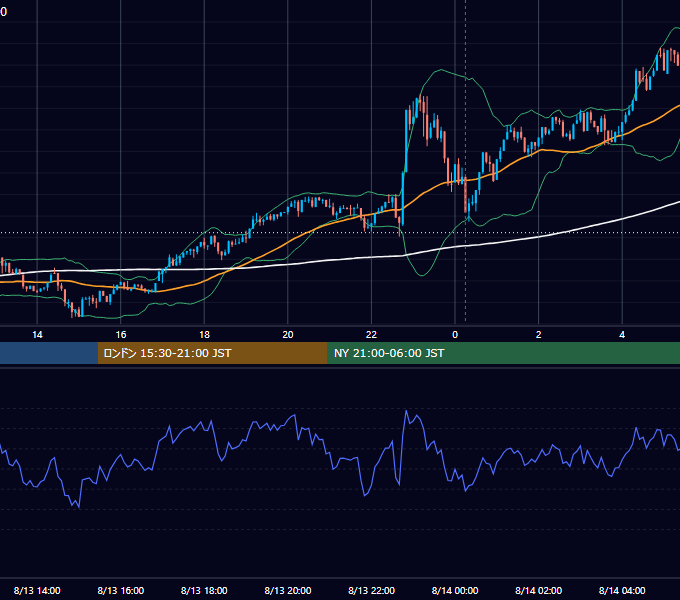The width and height of the screenshot is (680, 600).
Task: Click the '20' hour axis label
Action: point(288,335)
